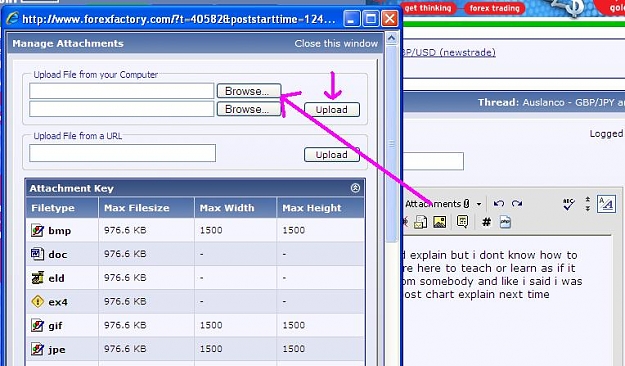Viewport: 625px width, 366px height.
Task: Maximize the Manage Attachments popup window
Action: coord(371,18)
